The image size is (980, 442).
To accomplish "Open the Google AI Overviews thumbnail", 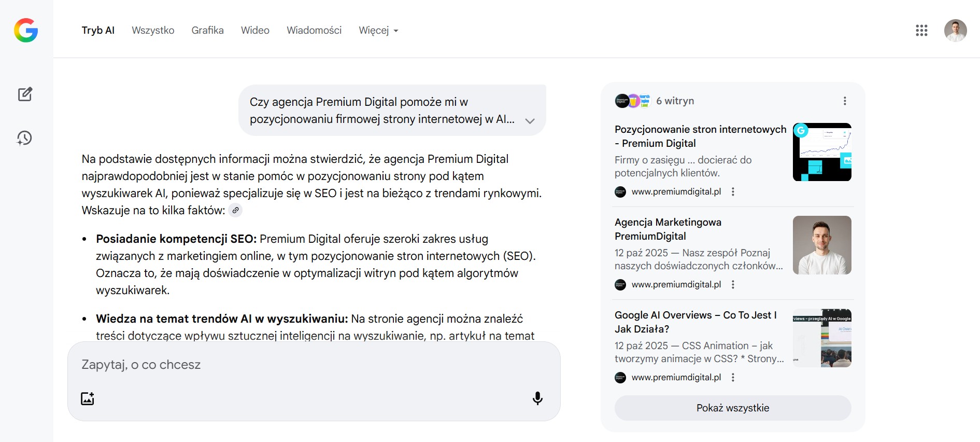I will click(x=822, y=338).
